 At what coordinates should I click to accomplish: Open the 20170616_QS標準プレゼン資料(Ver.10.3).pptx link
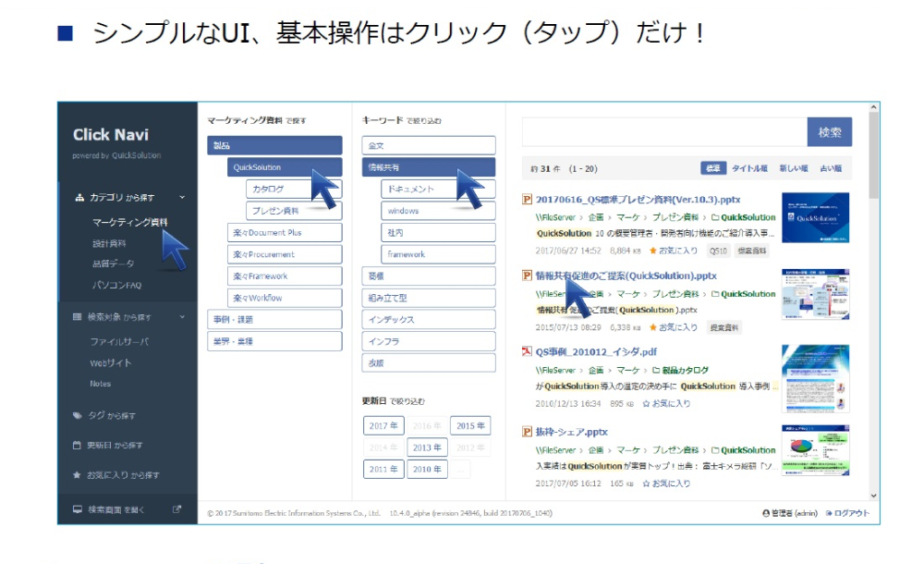pyautogui.click(x=638, y=200)
